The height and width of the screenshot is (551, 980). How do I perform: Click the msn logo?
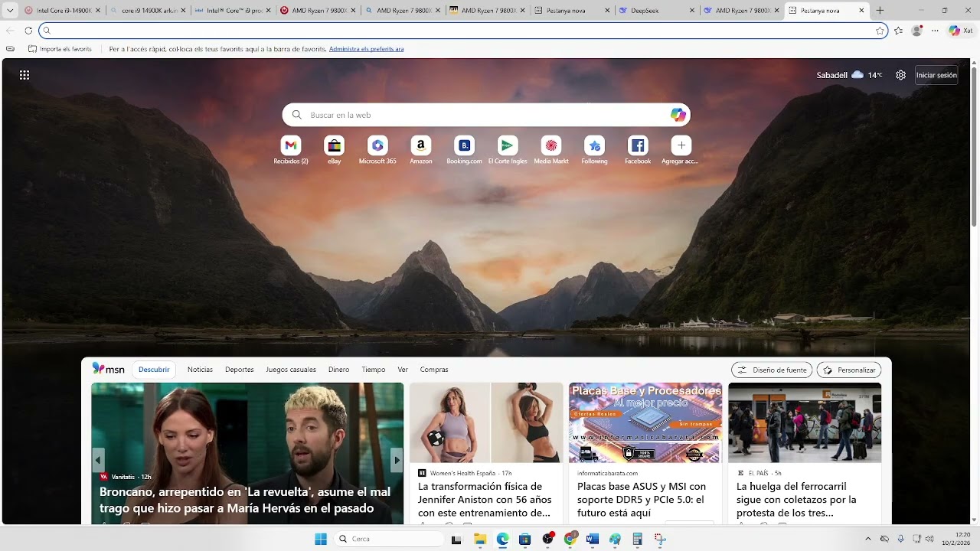(x=108, y=369)
